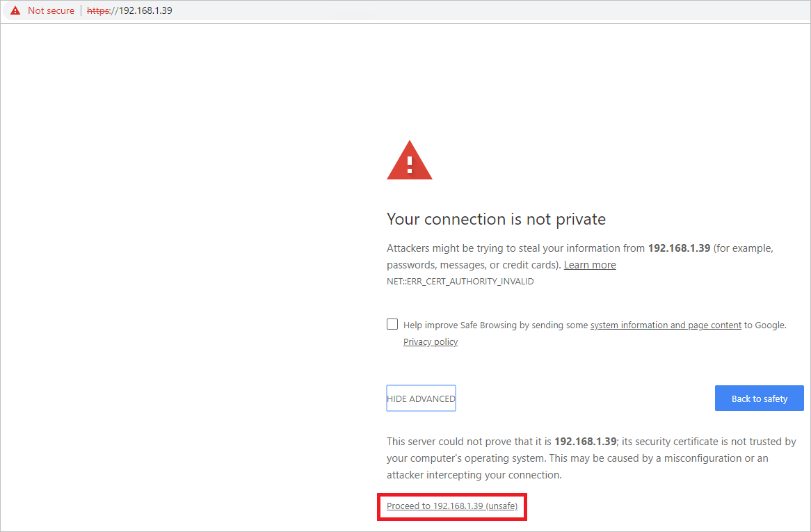Click the "Not secure" label in address bar
The width and height of the screenshot is (811, 532).
coord(51,11)
